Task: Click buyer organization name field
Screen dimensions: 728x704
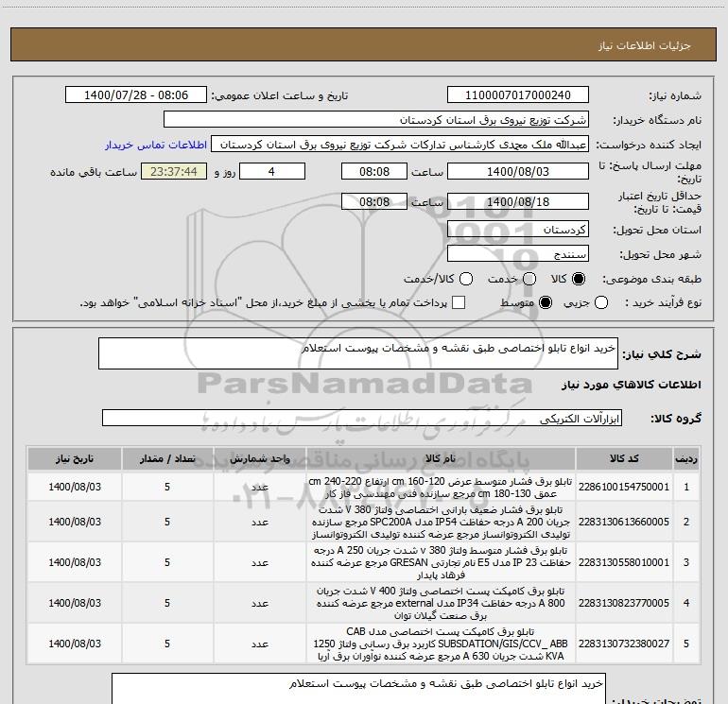Action: (x=376, y=120)
